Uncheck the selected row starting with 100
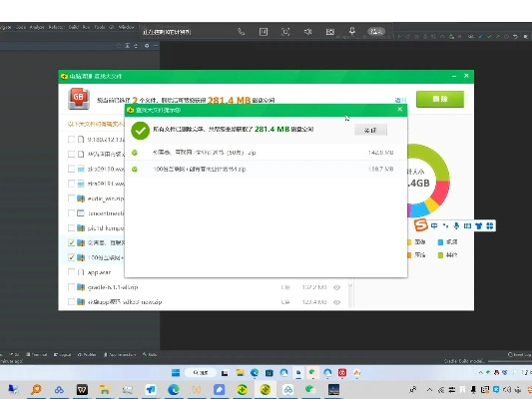Image resolution: width=532 pixels, height=399 pixels. (71, 257)
